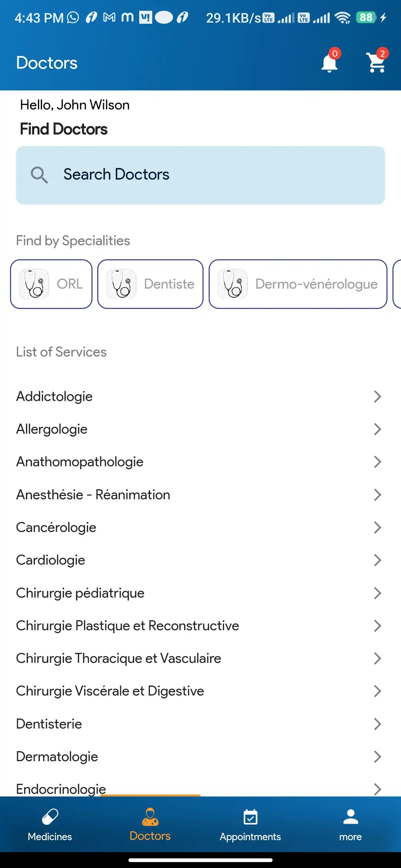
Task: Tap the Medicines pill icon
Action: coord(50,817)
